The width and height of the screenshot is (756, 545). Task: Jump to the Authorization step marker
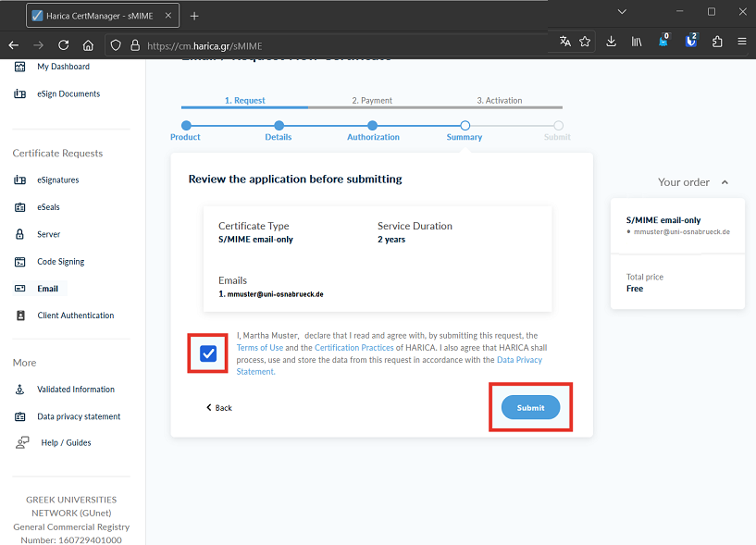point(372,126)
